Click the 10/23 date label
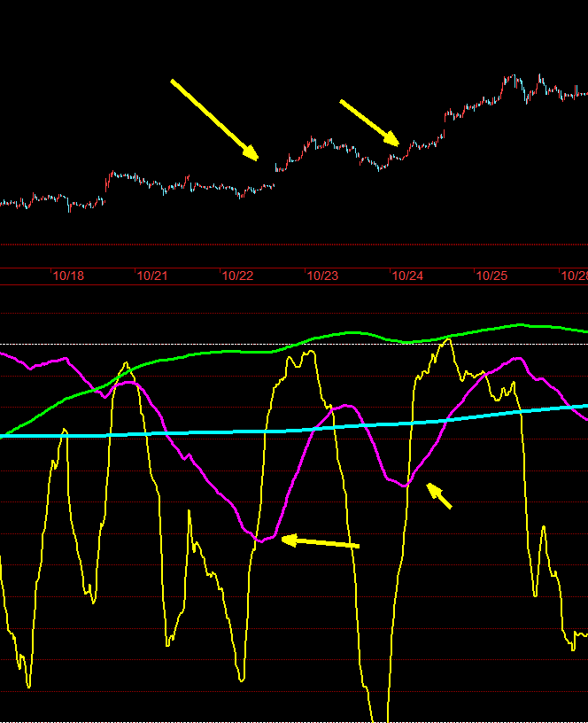 point(322,276)
